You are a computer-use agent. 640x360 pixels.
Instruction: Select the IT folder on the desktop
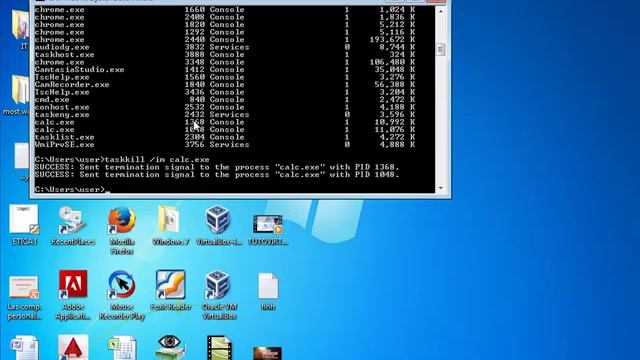(20, 29)
